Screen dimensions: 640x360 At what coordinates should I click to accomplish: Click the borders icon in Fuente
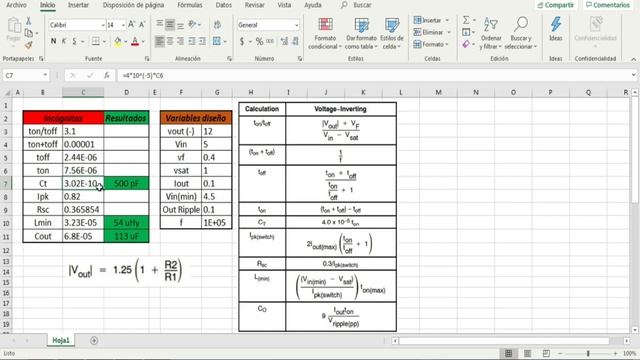[x=96, y=41]
